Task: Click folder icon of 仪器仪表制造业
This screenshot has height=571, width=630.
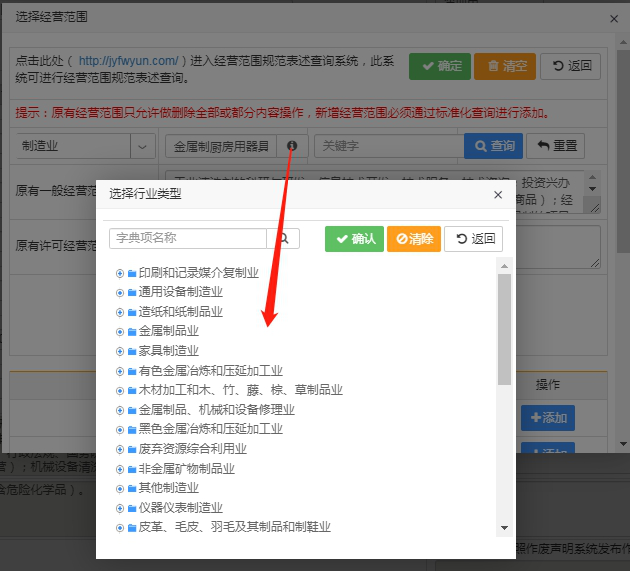Action: tap(132, 508)
